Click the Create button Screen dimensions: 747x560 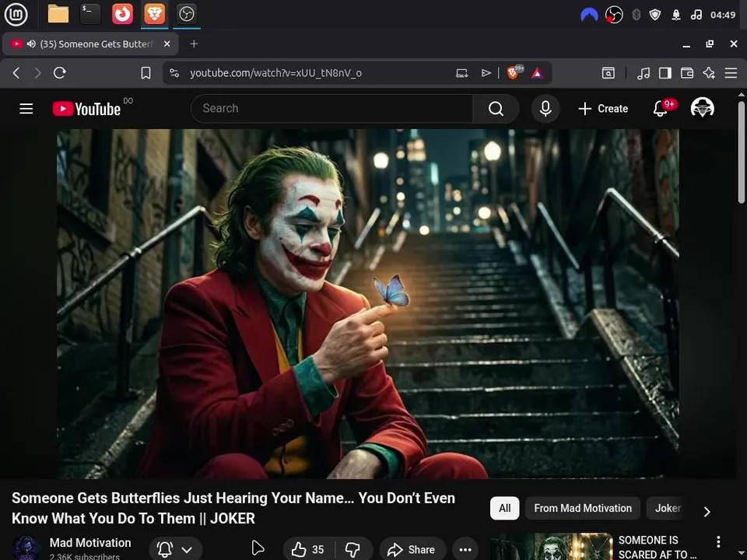coord(603,109)
